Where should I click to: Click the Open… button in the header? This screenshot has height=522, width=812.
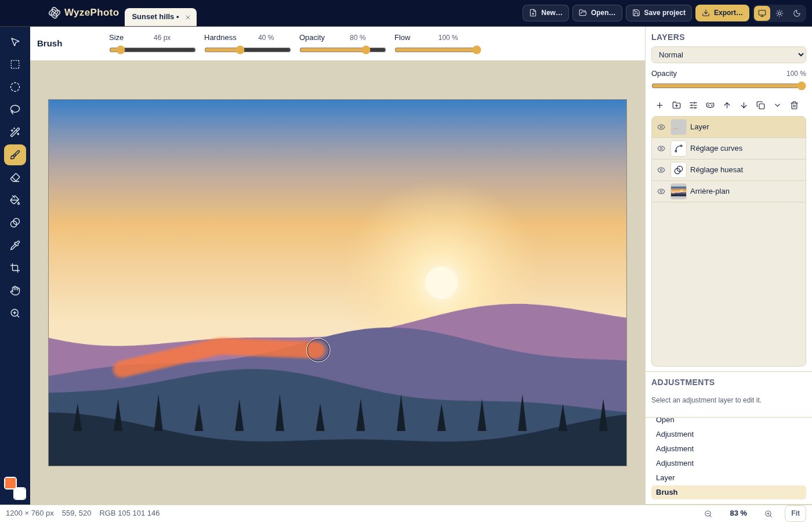click(x=597, y=13)
